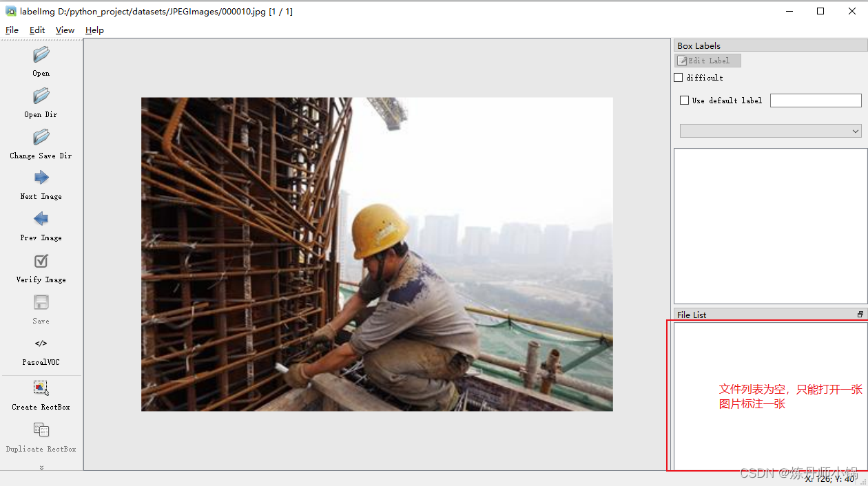Switch annotation format via PascalVOC button
Image resolution: width=868 pixels, height=486 pixels.
(40, 351)
